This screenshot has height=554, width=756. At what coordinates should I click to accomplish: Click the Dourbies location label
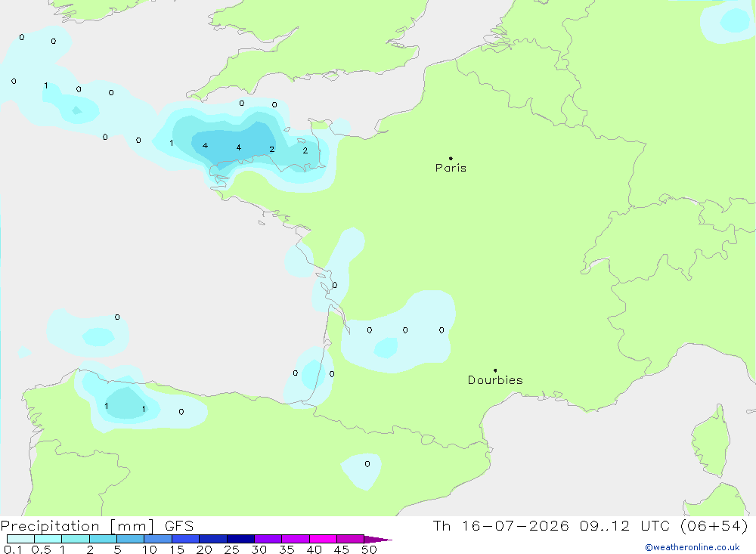pos(495,380)
